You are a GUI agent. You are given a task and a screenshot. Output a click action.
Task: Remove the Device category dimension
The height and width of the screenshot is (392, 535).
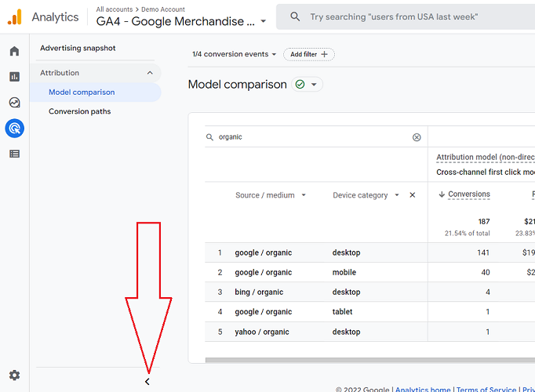click(x=412, y=195)
